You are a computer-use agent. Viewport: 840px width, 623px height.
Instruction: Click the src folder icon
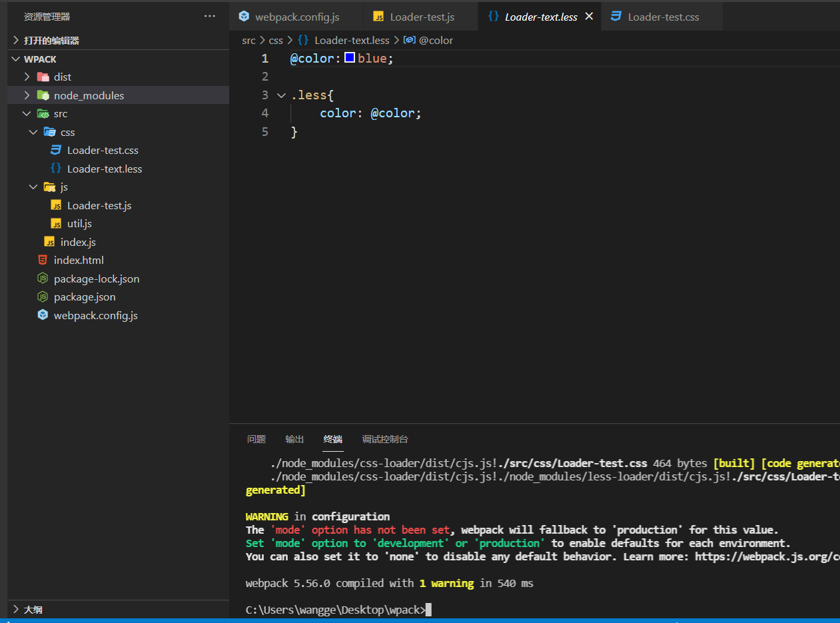[x=43, y=114]
